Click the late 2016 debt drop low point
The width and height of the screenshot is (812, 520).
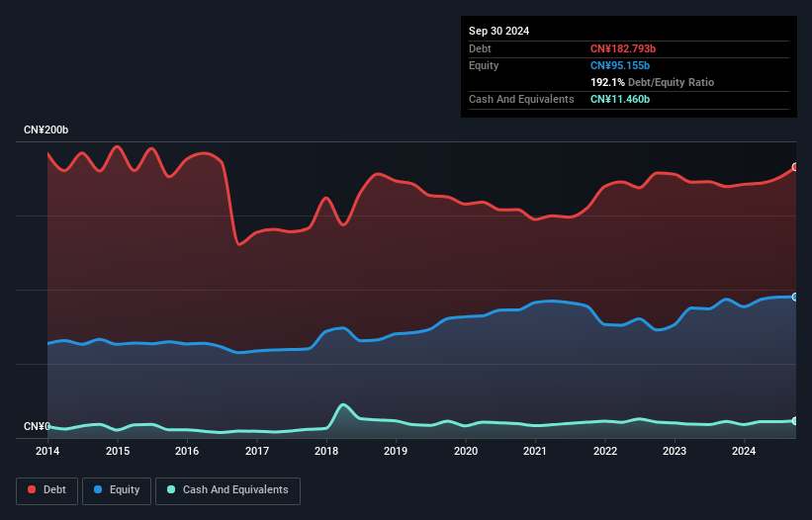pos(238,244)
